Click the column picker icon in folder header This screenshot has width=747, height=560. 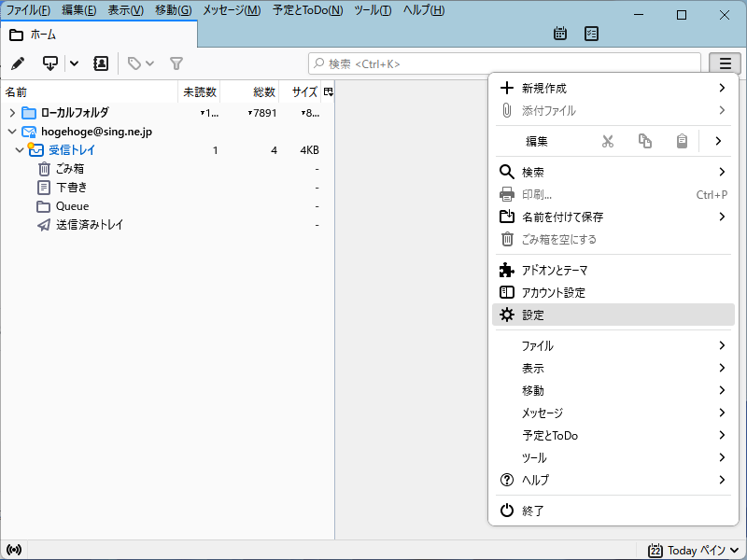[x=329, y=91]
